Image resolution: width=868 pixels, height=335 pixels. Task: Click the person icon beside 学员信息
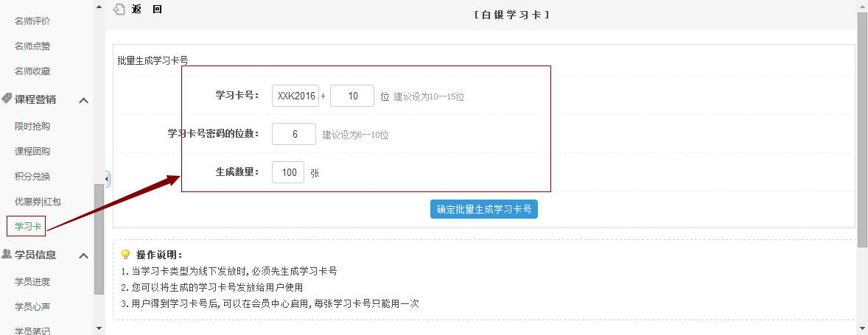click(7, 255)
